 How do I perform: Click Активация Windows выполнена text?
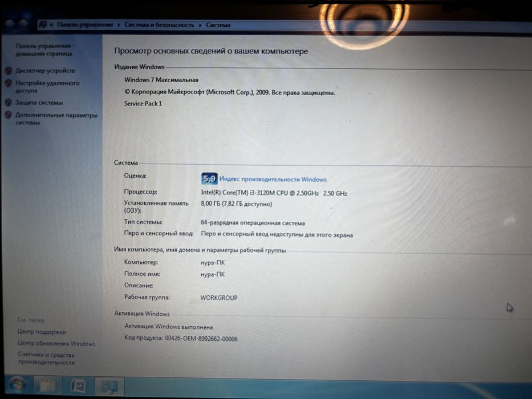point(169,327)
